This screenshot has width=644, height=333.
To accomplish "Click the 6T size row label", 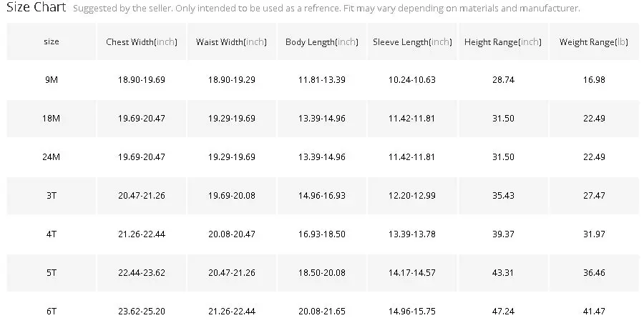I will tap(51, 312).
